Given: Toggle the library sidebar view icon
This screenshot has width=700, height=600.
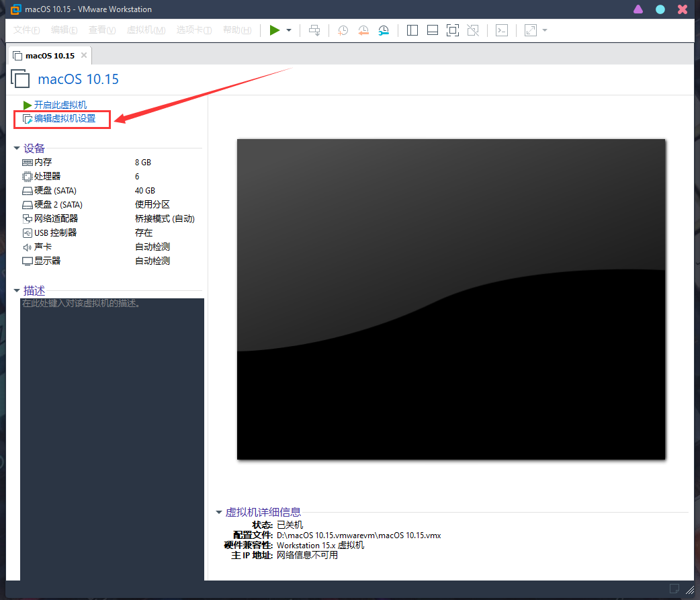Looking at the screenshot, I should (x=412, y=30).
